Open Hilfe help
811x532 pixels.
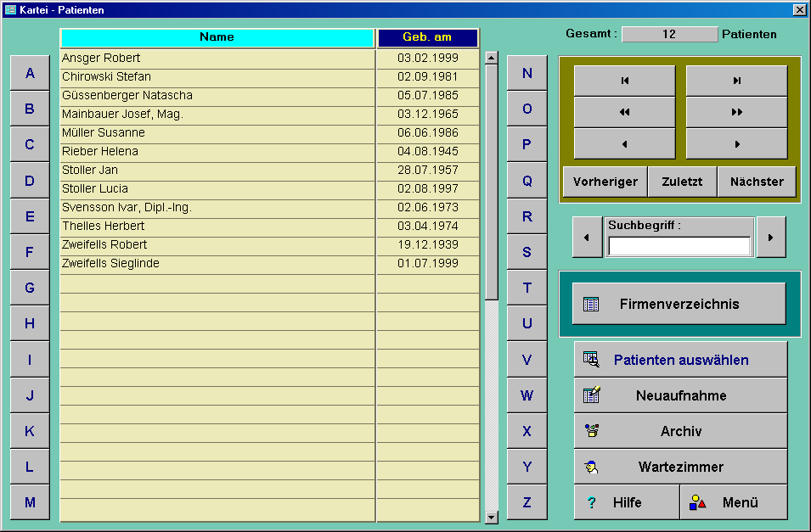627,502
